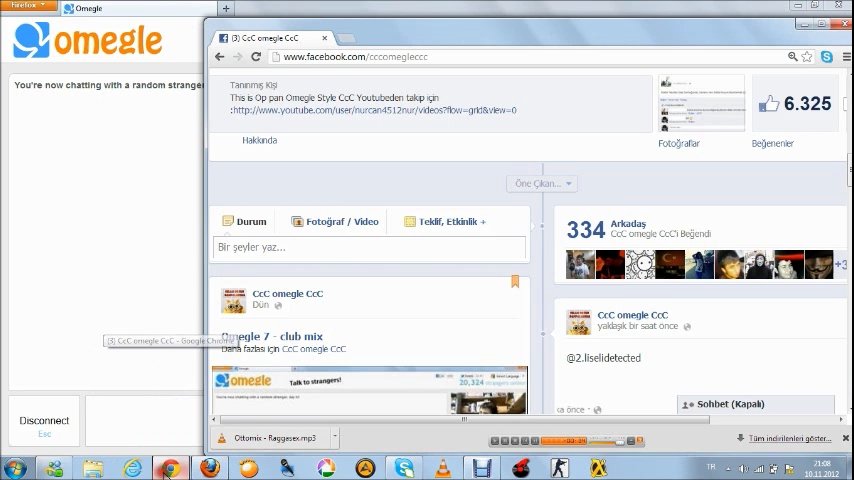
Task: Click the Chrome address bar URL
Action: click(x=356, y=57)
